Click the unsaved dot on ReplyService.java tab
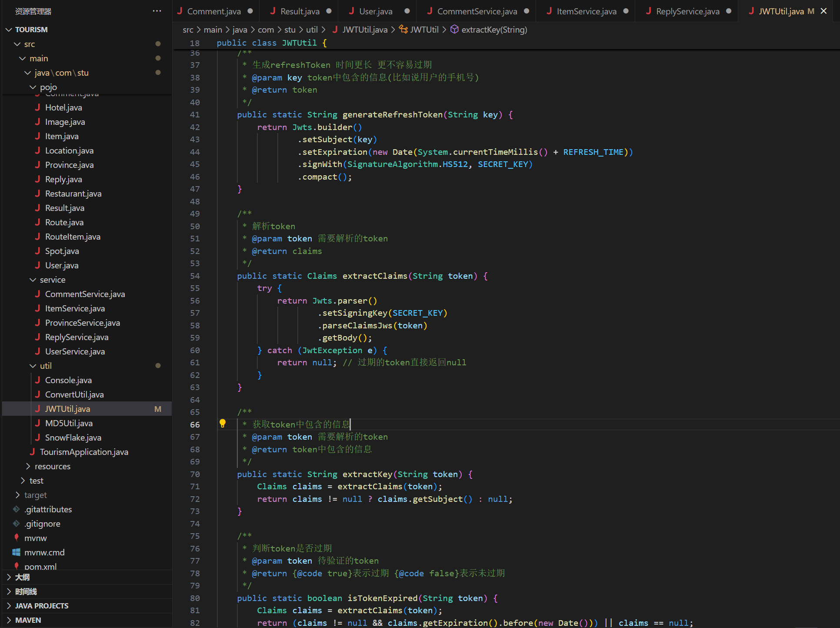Screen dimensions: 840x628 [x=729, y=11]
